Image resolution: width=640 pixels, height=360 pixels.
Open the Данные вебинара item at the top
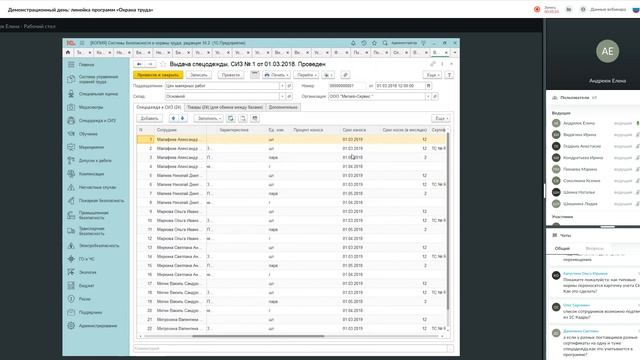[603, 9]
